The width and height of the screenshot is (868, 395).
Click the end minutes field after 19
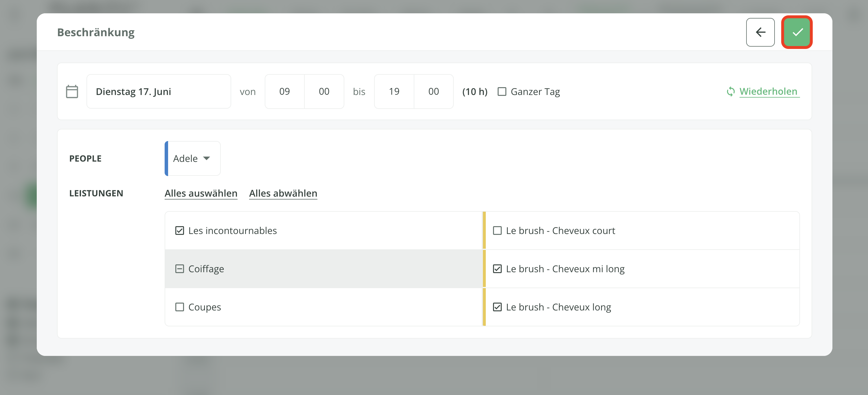(x=433, y=92)
